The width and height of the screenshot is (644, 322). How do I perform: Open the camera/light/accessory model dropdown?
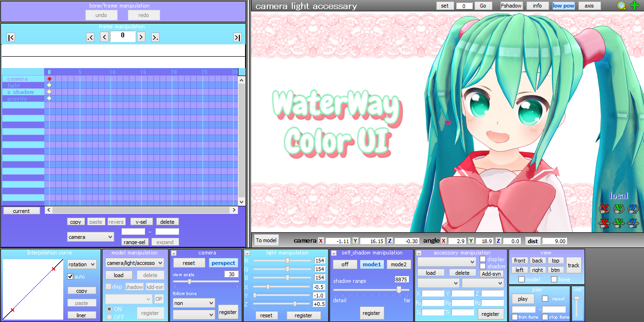tap(135, 263)
